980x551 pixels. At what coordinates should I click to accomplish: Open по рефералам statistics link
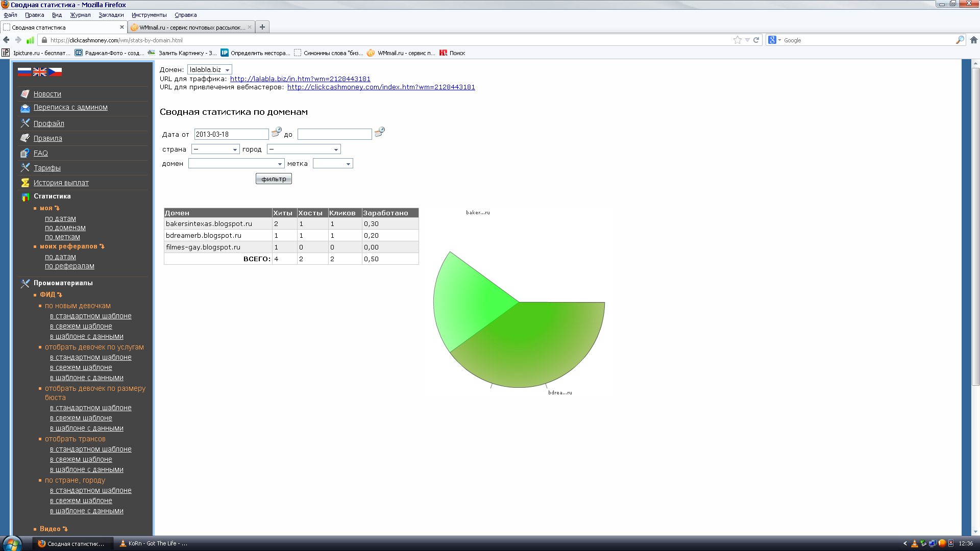coord(69,266)
